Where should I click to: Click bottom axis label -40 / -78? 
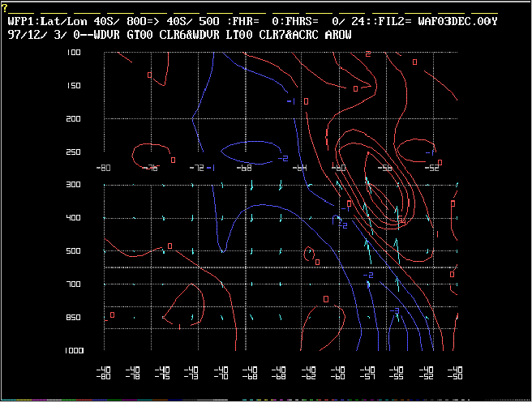133,373
